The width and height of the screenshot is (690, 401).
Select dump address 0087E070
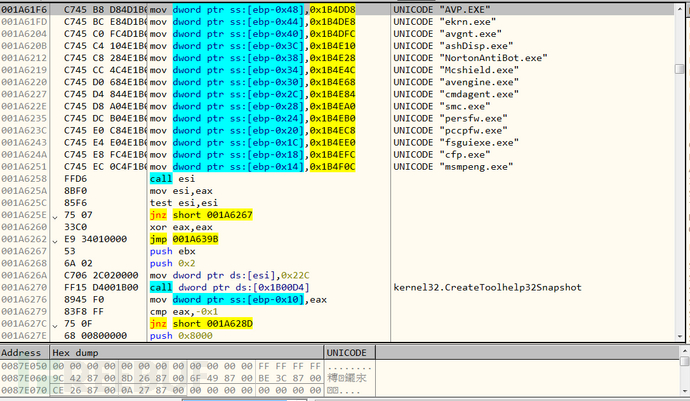24,390
